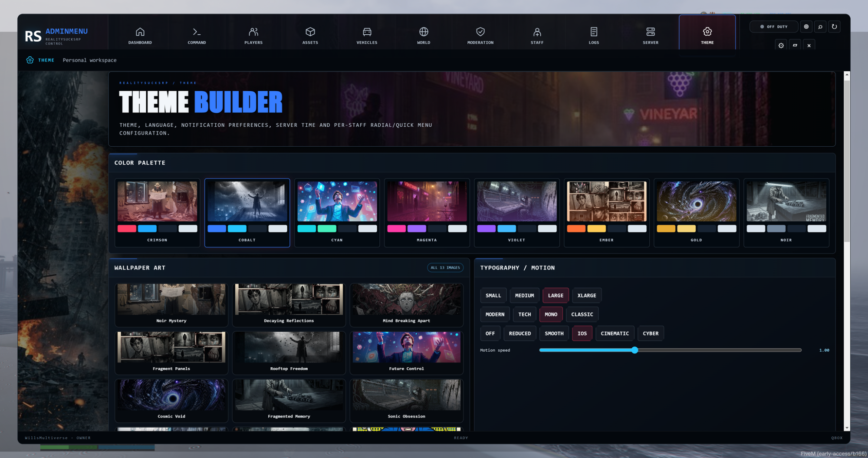Image resolution: width=868 pixels, height=458 pixels.
Task: Go to the Vehicles section
Action: click(367, 36)
